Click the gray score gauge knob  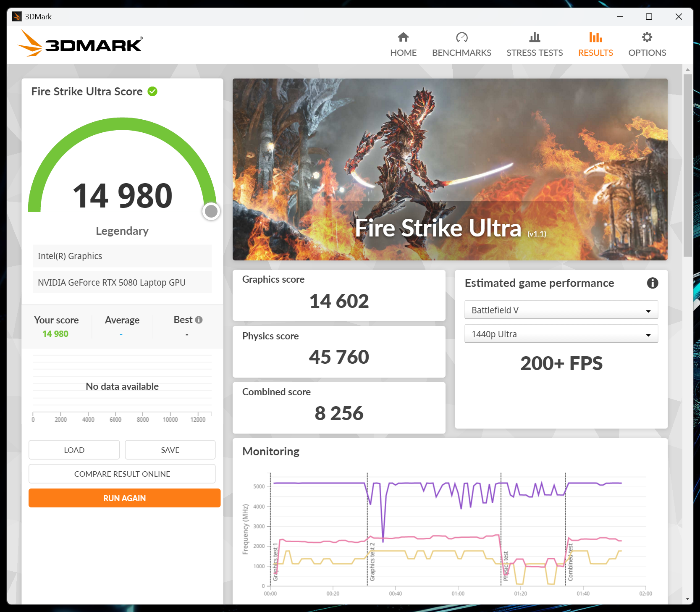tap(211, 211)
